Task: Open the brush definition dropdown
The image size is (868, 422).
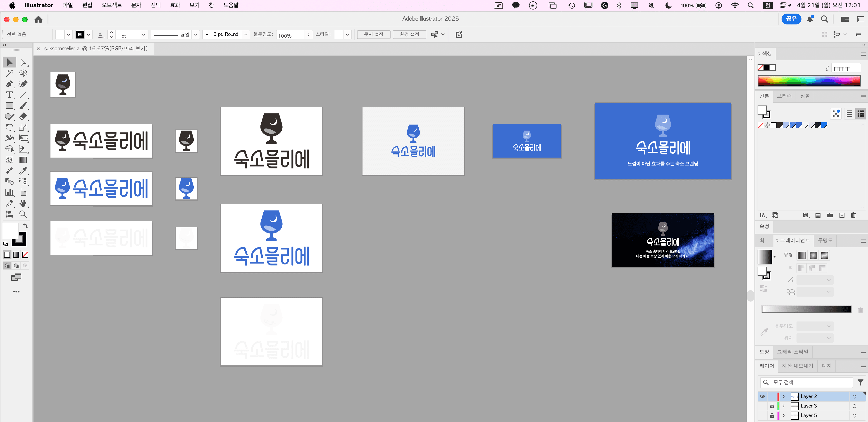Action: point(246,34)
